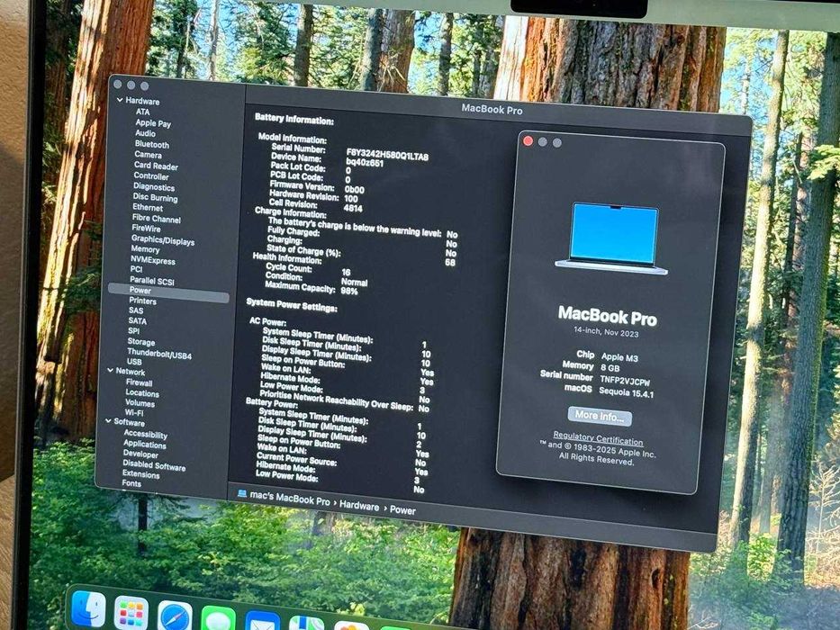Viewport: 840px width, 630px height.
Task: Select Audio in the Hardware list
Action: coord(145,133)
